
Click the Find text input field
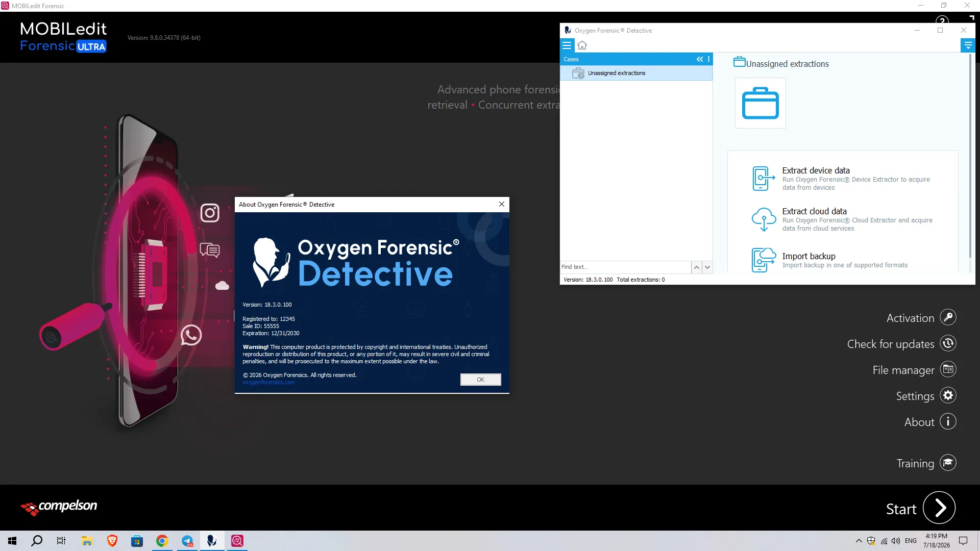(x=625, y=267)
